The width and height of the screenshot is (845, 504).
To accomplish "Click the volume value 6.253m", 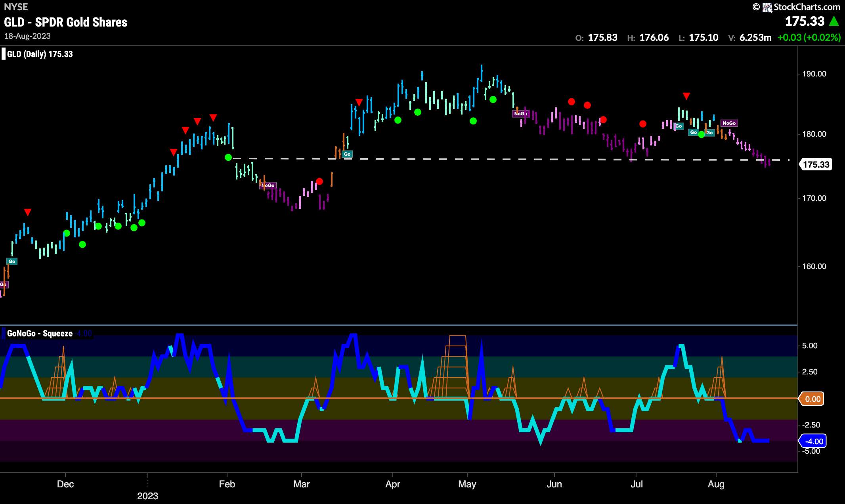I will coord(755,38).
